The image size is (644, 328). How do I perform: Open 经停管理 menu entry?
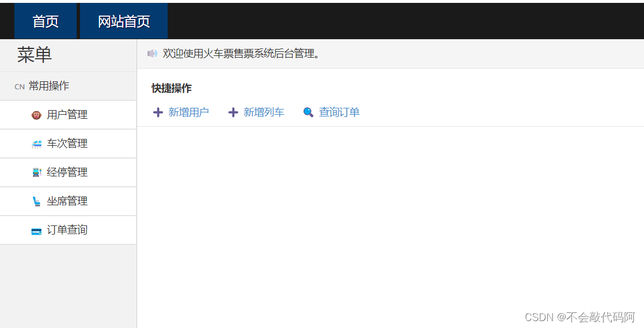pyautogui.click(x=68, y=172)
